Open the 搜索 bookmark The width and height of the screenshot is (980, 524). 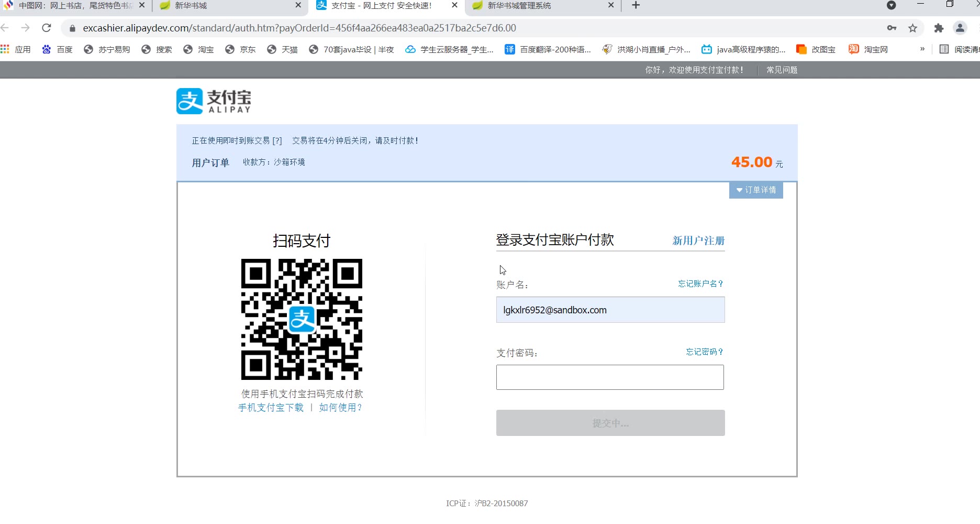coord(157,49)
